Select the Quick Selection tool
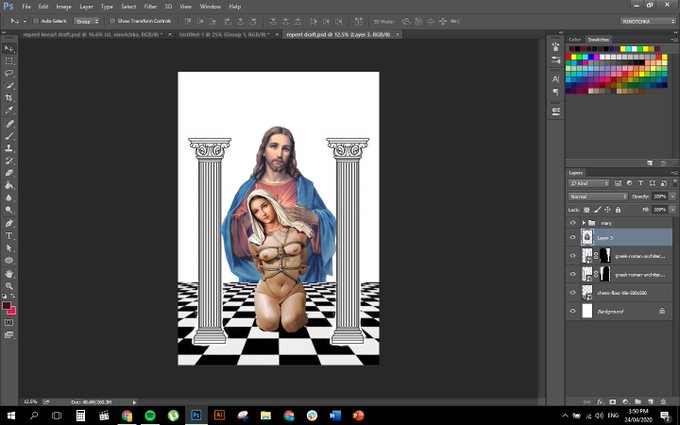Image resolution: width=680 pixels, height=425 pixels. pyautogui.click(x=9, y=85)
